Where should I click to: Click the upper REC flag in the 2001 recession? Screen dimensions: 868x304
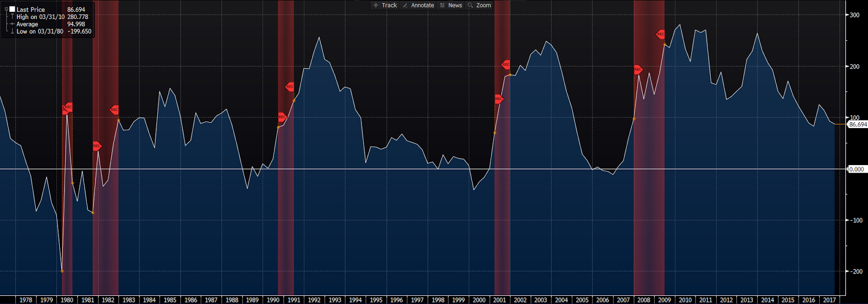[506, 65]
